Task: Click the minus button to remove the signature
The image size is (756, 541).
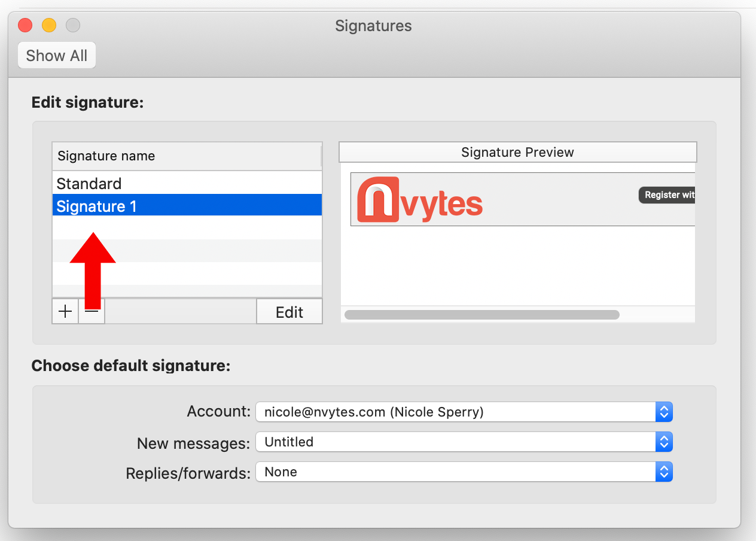Action: coord(92,312)
